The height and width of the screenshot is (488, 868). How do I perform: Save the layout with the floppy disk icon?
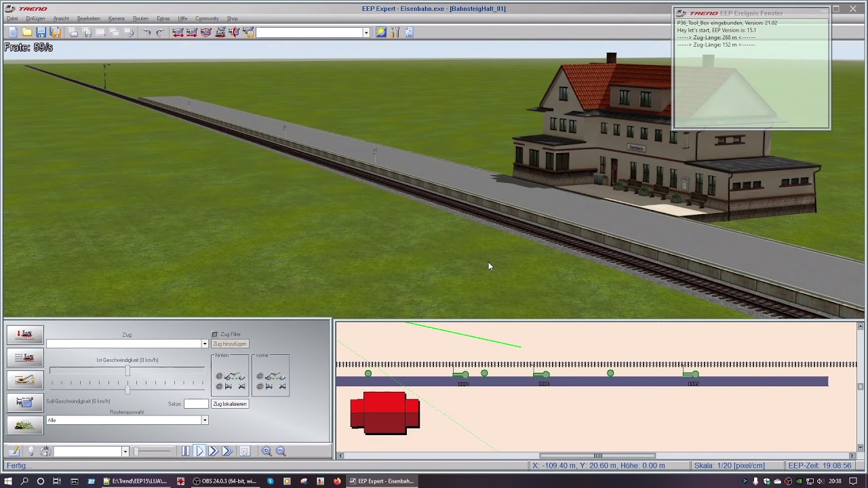[41, 32]
